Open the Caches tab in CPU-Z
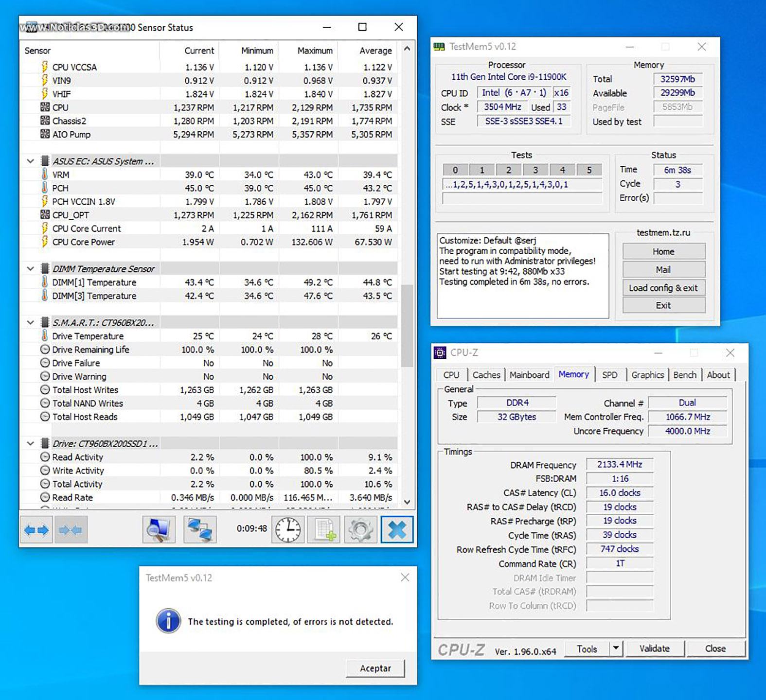 click(486, 375)
